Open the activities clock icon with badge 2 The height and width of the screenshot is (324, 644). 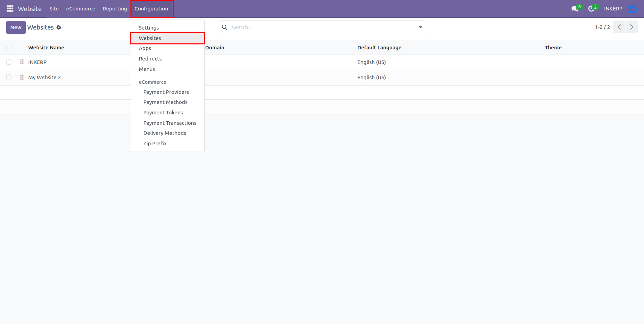[592, 9]
